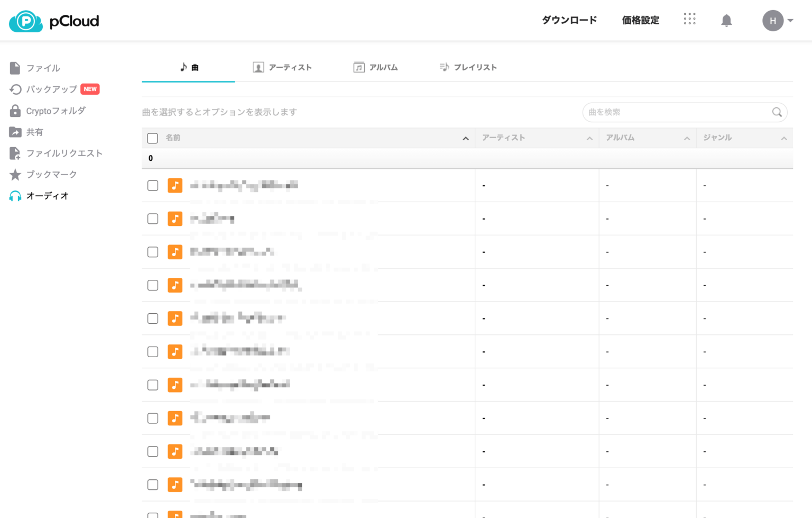
Task: Open the 価格設定 page
Action: click(x=640, y=20)
